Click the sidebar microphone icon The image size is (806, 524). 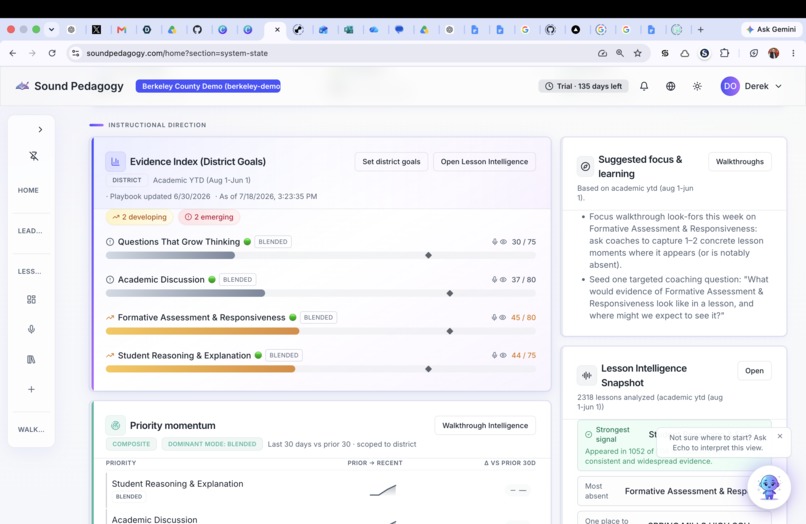(x=31, y=329)
